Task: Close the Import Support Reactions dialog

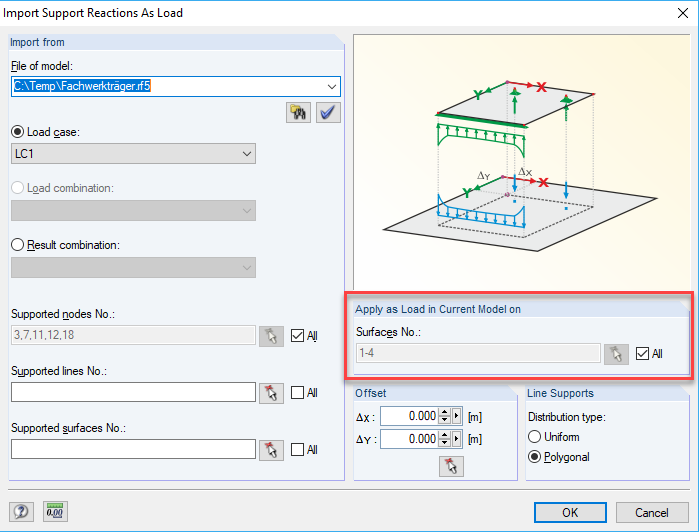Action: tap(683, 13)
